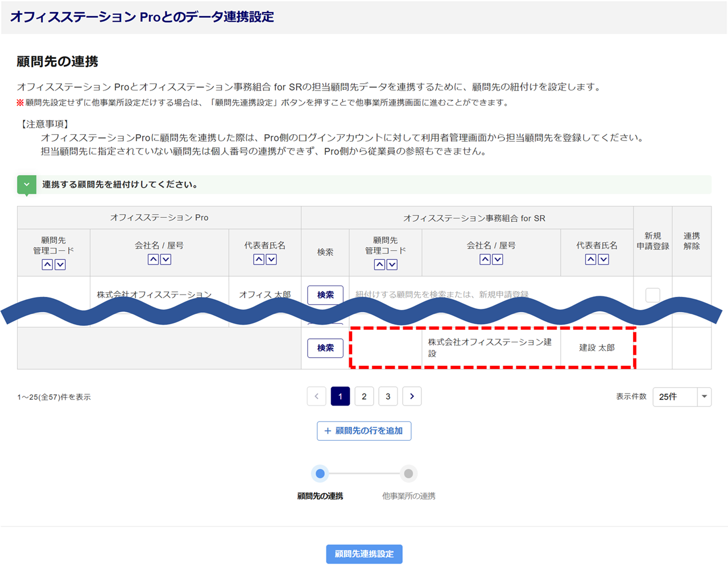Viewport: 728px width, 575px height.
Task: Sort SR 顧問先管理コード column ascending
Action: pos(379,264)
